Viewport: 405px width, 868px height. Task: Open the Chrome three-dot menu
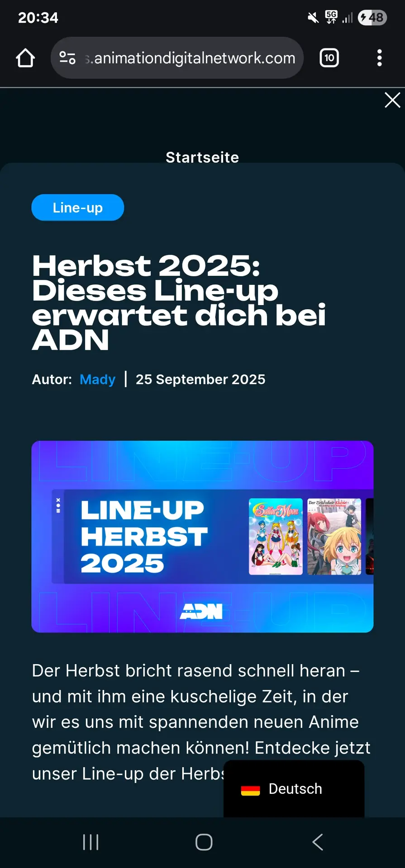pyautogui.click(x=379, y=58)
